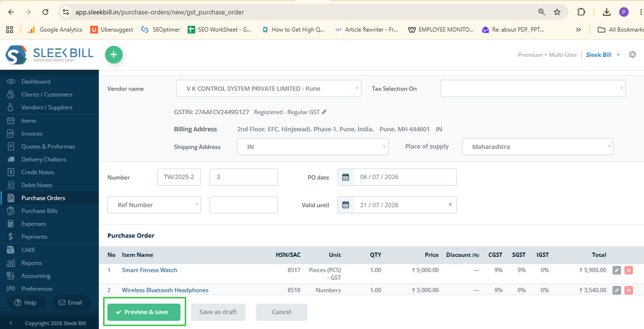644x329 pixels.
Task: Open the Google Analytics bookmark
Action: (x=55, y=30)
